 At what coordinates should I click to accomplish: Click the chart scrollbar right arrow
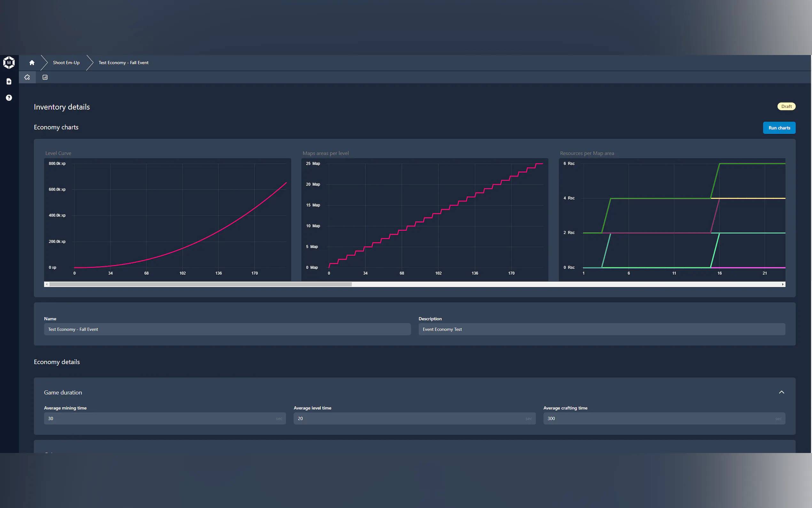click(783, 284)
